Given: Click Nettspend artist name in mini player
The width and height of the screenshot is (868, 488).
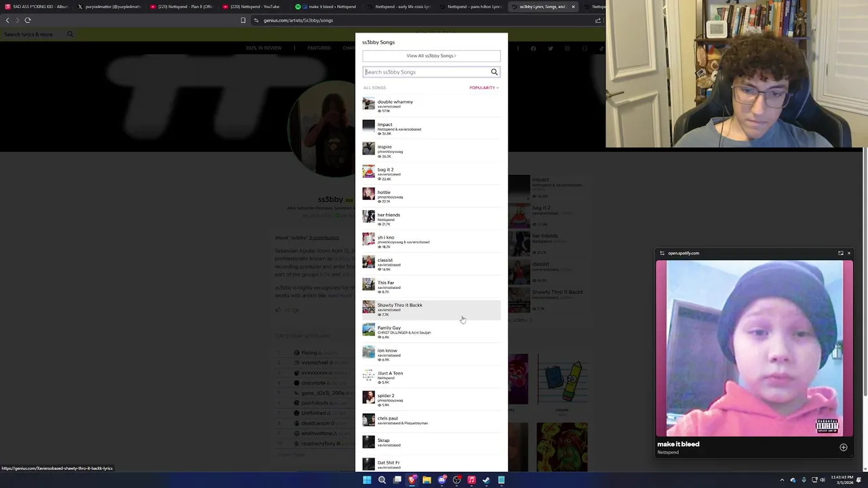Looking at the screenshot, I should pyautogui.click(x=668, y=452).
